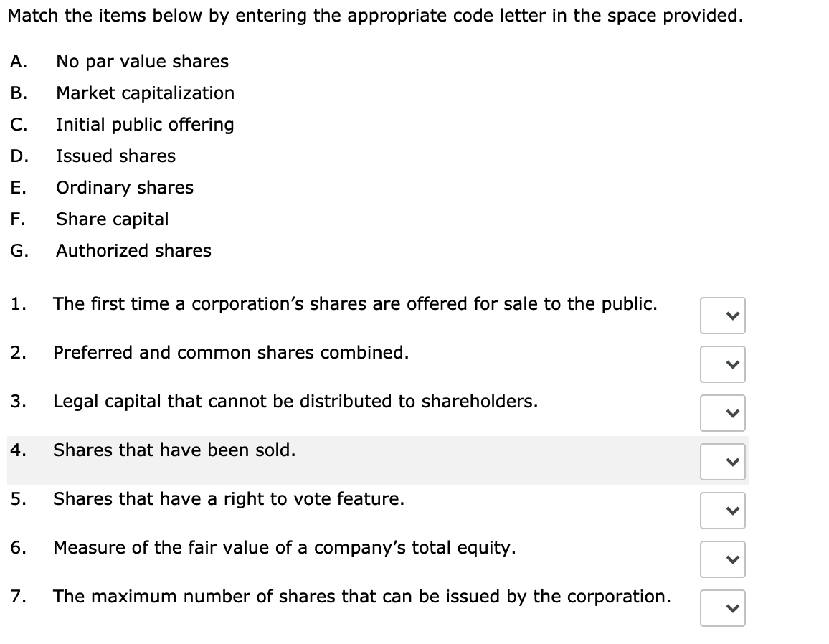Open the dropdown next to question 3
The height and width of the screenshot is (644, 829).
pyautogui.click(x=722, y=413)
